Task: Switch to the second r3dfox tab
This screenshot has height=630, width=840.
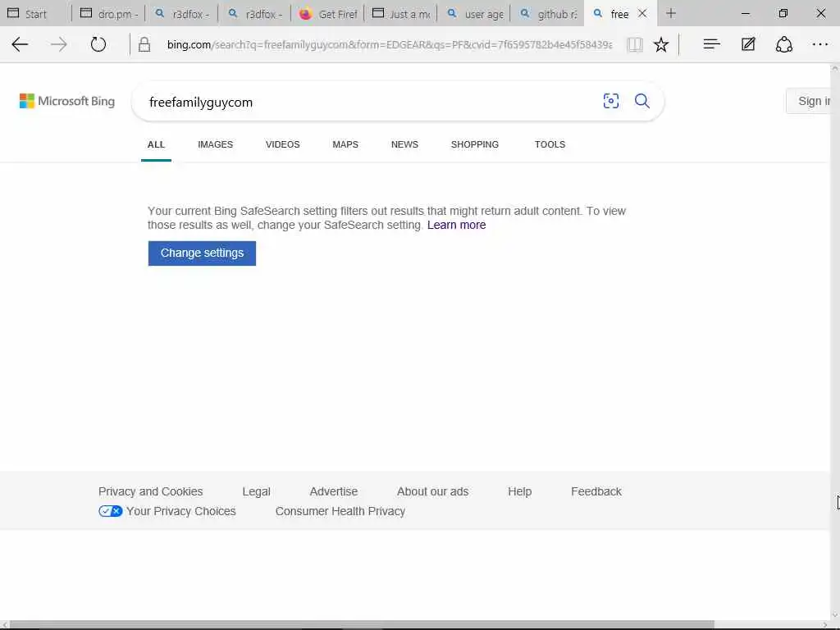Action: [254, 13]
